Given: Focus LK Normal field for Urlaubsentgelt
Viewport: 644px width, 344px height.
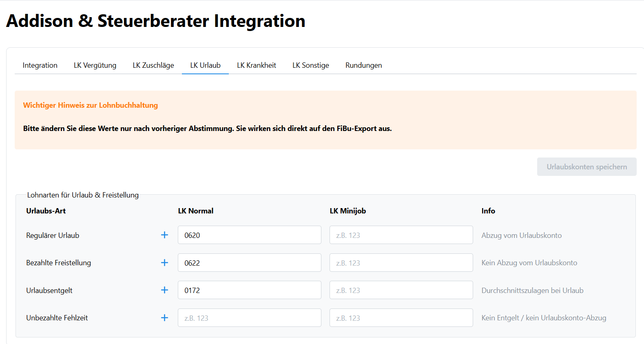Looking at the screenshot, I should 250,290.
